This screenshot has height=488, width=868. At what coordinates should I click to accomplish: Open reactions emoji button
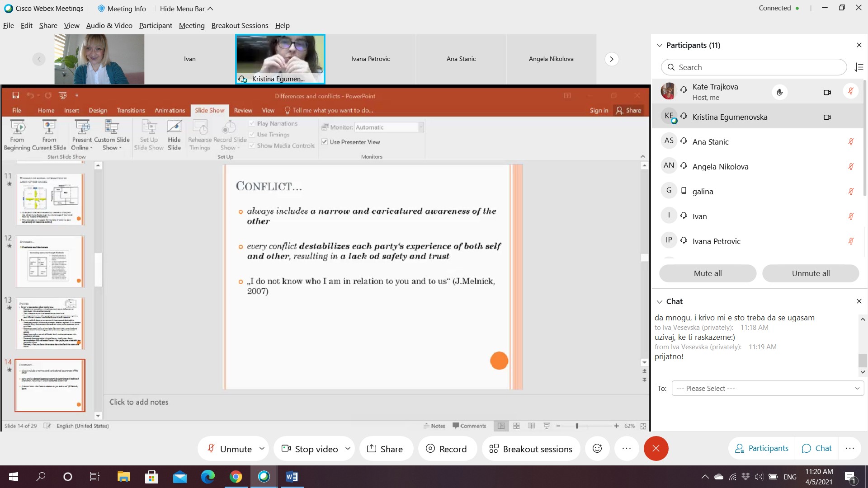(597, 448)
